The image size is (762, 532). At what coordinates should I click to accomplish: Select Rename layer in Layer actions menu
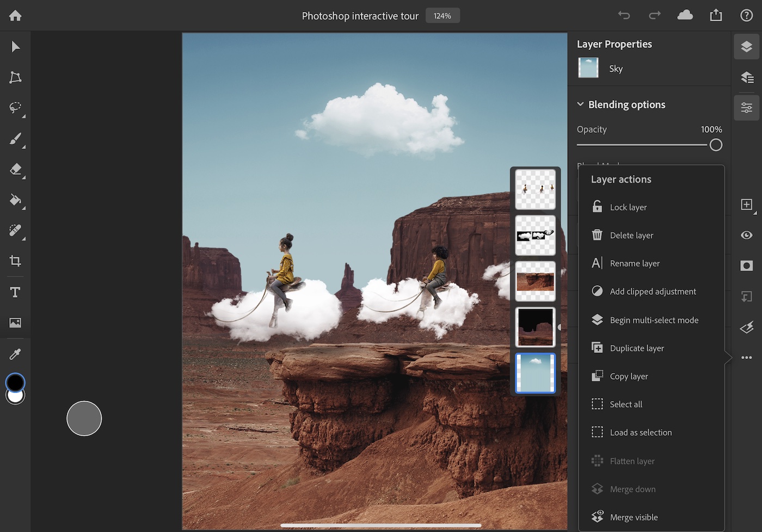635,263
